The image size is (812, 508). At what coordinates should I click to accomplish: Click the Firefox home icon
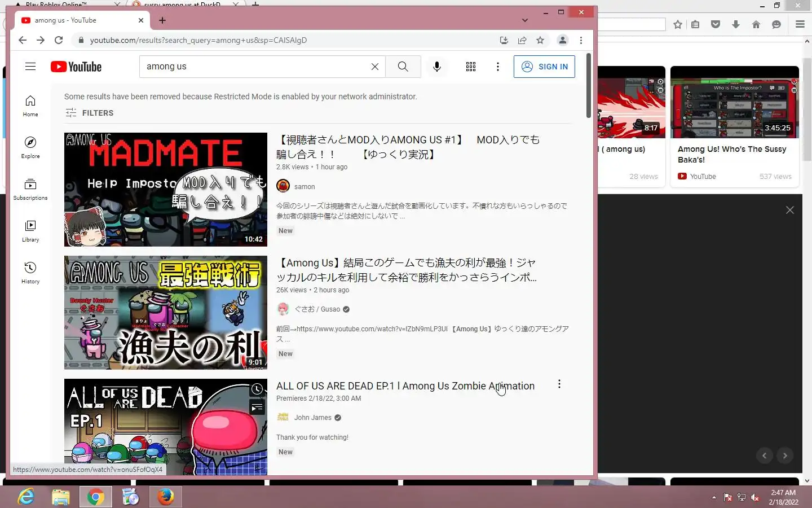point(756,24)
